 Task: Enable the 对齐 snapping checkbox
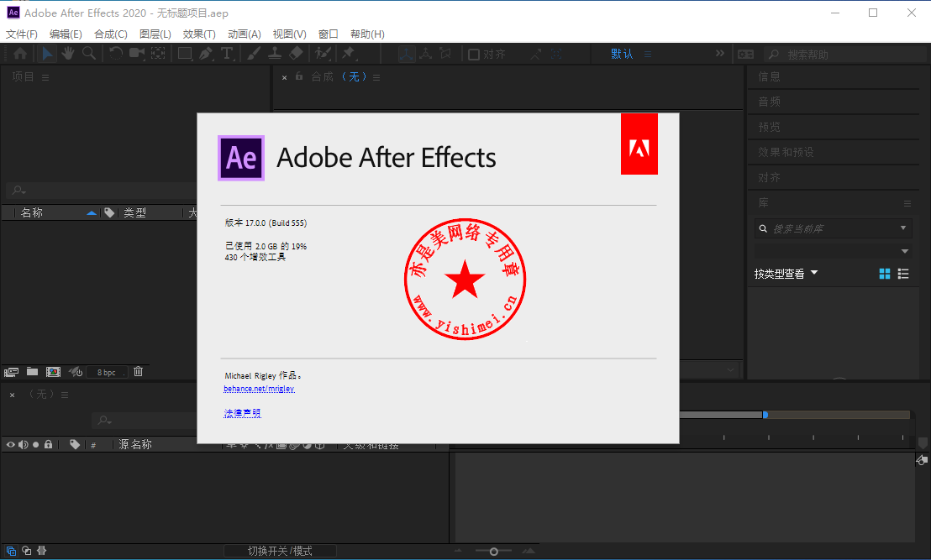coord(474,55)
